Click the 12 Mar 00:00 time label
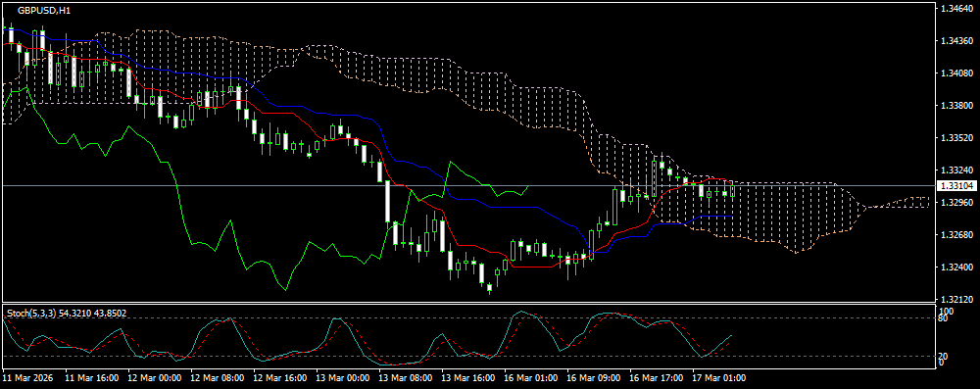 155,378
